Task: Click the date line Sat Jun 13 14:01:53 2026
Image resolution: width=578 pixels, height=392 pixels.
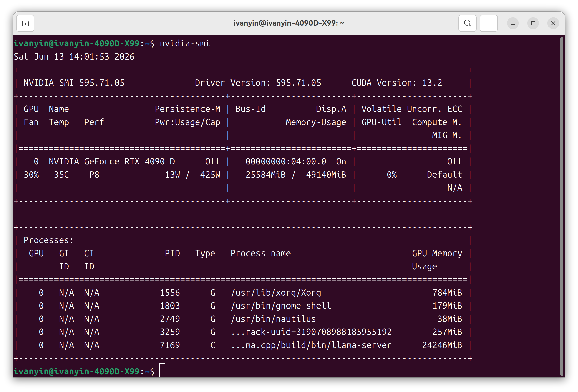Action: point(74,57)
